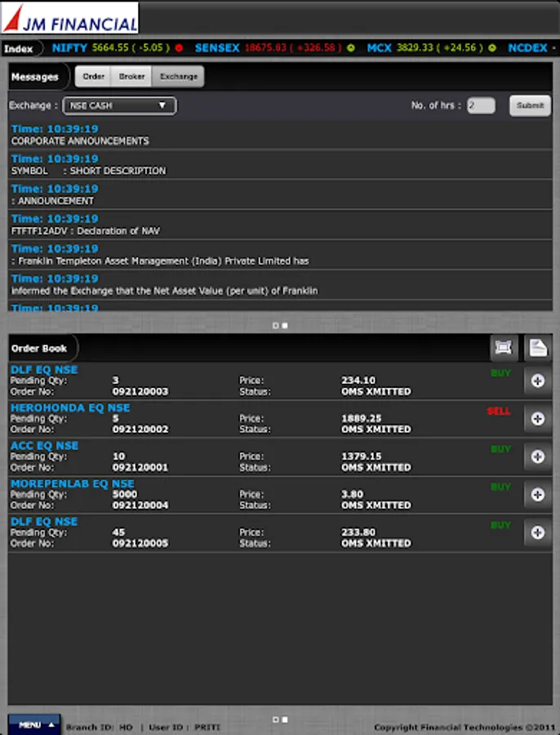Select the SYMBOL : SHORT DESCRIPTION message
Image resolution: width=560 pixels, height=735 pixels.
(x=280, y=165)
